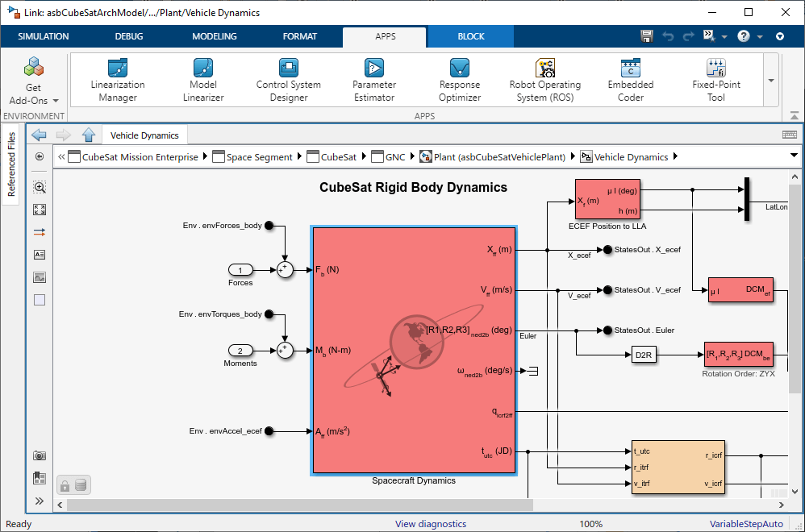Expand the breadcrumb path dropdown at right
Viewport: 805px width, 532px height.
pos(794,156)
